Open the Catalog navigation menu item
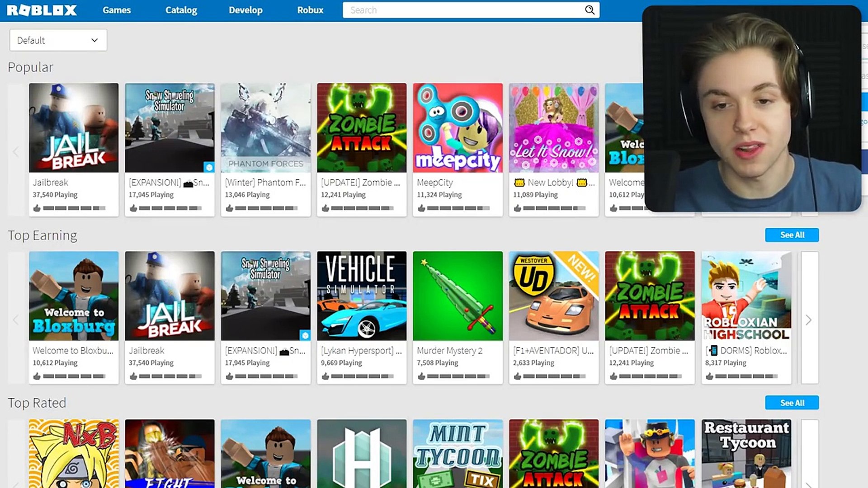 [x=181, y=10]
